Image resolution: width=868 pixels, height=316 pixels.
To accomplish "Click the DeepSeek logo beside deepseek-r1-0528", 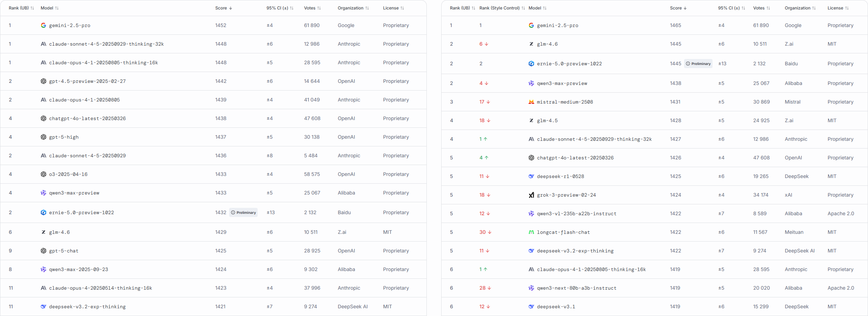I will pos(531,176).
